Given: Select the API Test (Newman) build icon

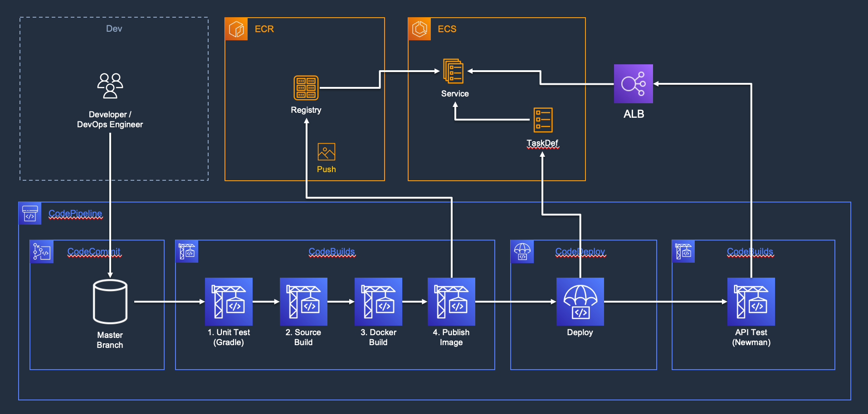Looking at the screenshot, I should point(751,302).
